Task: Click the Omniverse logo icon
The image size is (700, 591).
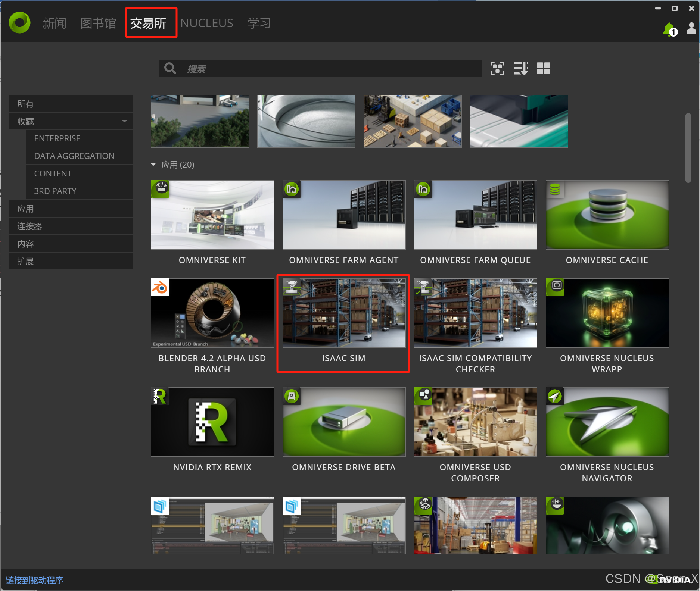Action: pyautogui.click(x=19, y=23)
